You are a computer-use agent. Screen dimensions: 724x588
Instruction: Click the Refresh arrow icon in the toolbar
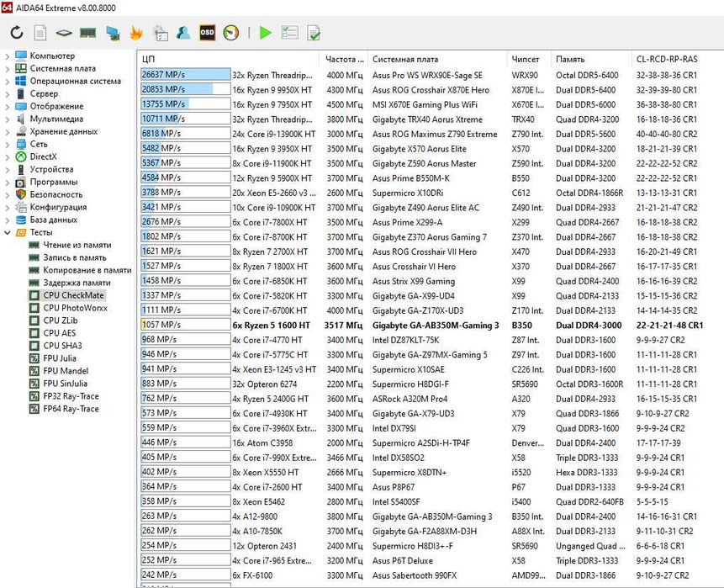[17, 33]
